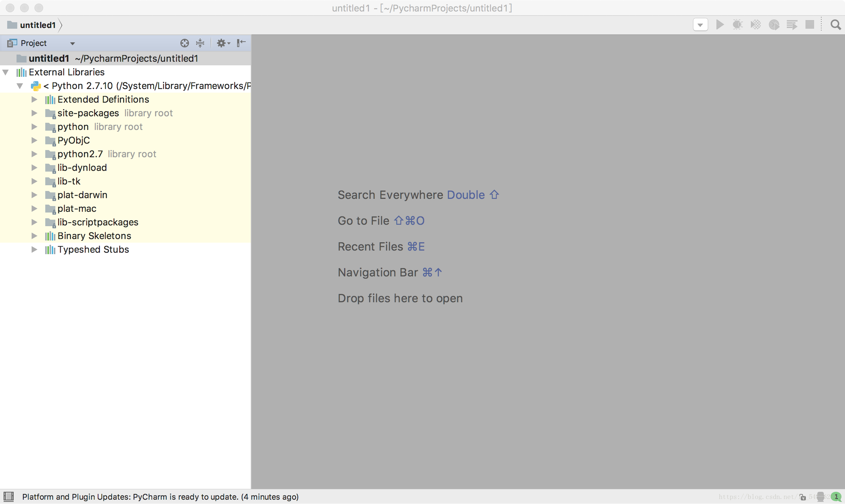This screenshot has height=504, width=845.
Task: Open the run configuration dropdown
Action: [x=700, y=25]
